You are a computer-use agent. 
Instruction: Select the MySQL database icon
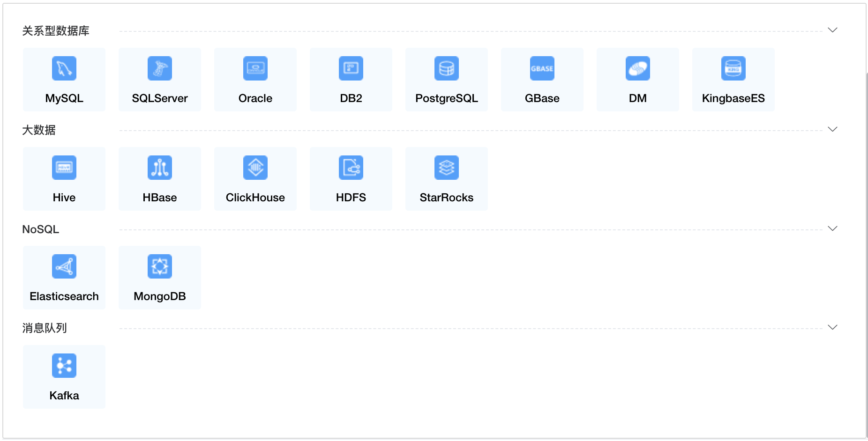(64, 69)
